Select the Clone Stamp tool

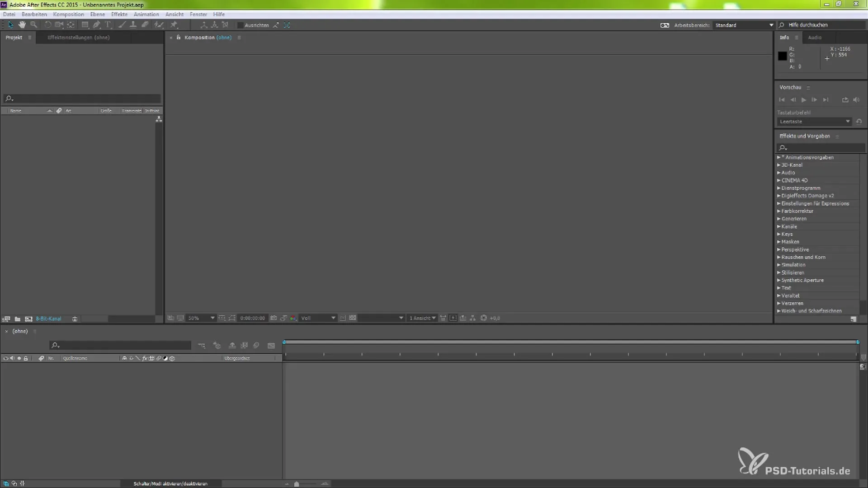[133, 25]
